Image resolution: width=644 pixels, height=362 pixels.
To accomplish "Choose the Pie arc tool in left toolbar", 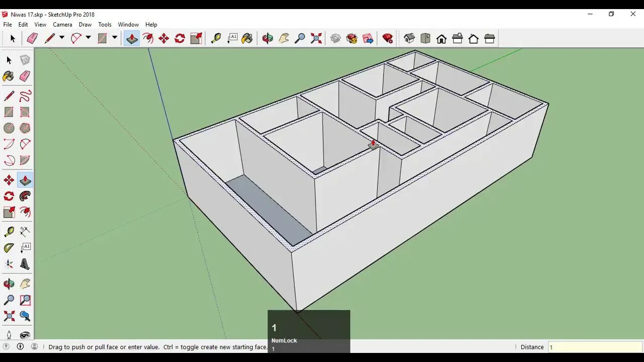I will (x=25, y=160).
